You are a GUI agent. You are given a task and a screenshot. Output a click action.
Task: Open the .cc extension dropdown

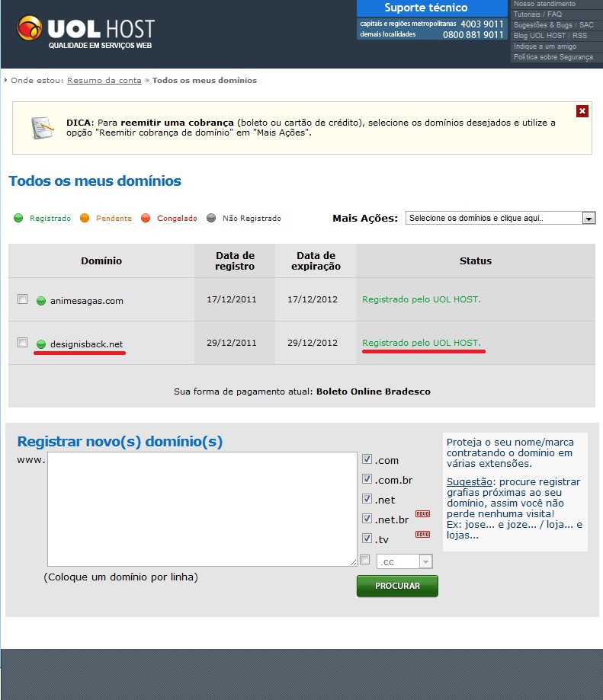click(x=405, y=561)
